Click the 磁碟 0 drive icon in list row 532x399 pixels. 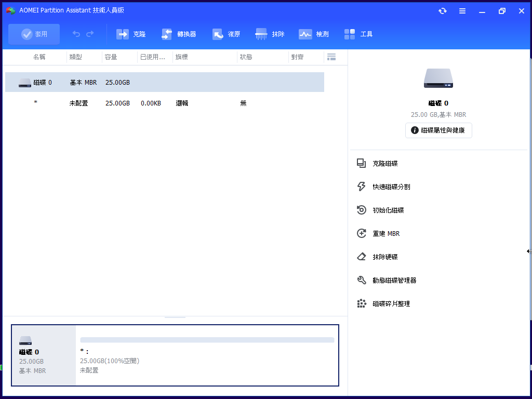click(25, 83)
